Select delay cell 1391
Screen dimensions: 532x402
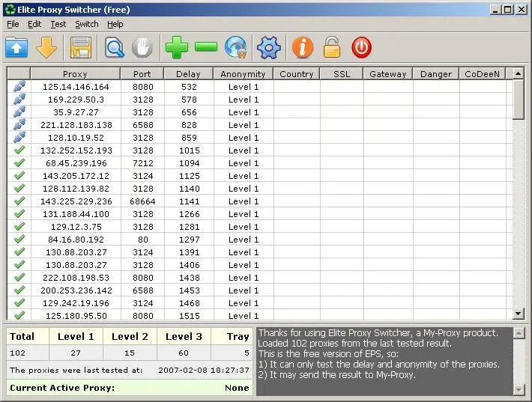pyautogui.click(x=189, y=252)
